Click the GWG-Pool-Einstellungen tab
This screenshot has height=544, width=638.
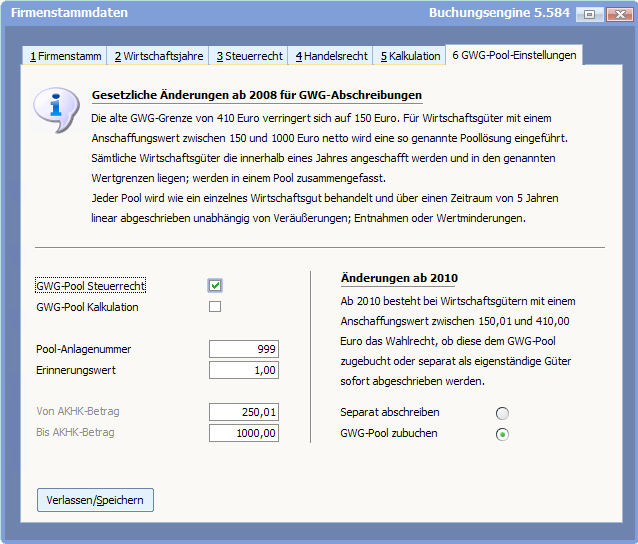(514, 55)
